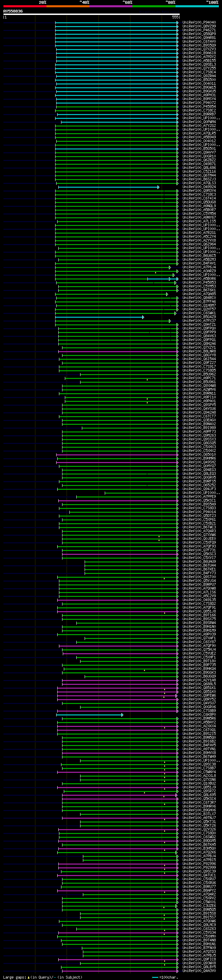The width and height of the screenshot is (222, 980).
Task: Click the UniRef100_P94072 hit label
Action: (x=199, y=103)
